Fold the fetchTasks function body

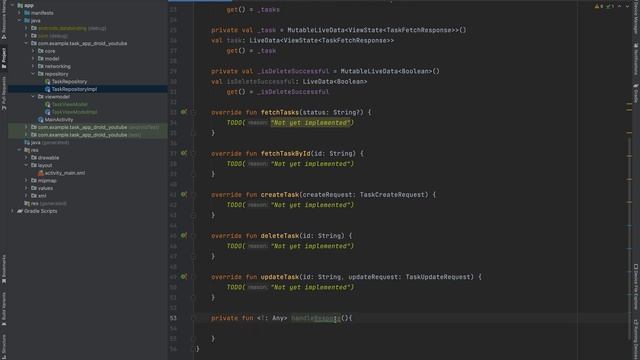point(194,112)
